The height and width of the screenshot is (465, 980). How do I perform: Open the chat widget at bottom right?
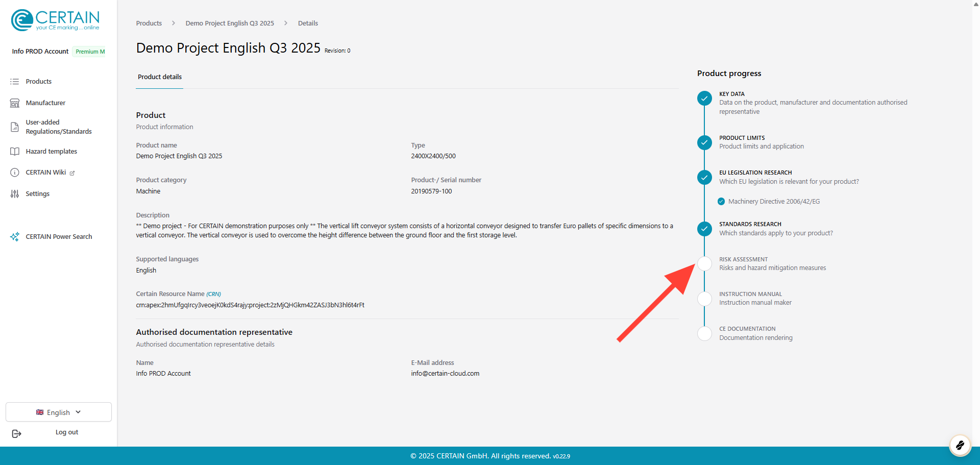pos(960,445)
